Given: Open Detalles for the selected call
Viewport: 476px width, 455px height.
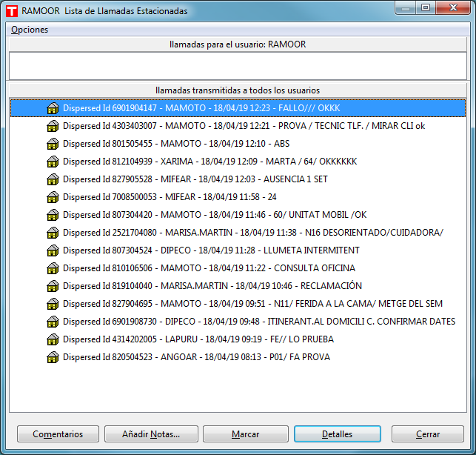Looking at the screenshot, I should [337, 434].
